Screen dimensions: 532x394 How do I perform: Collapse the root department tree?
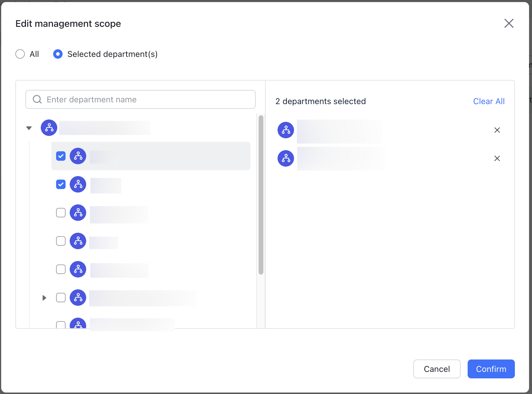29,128
